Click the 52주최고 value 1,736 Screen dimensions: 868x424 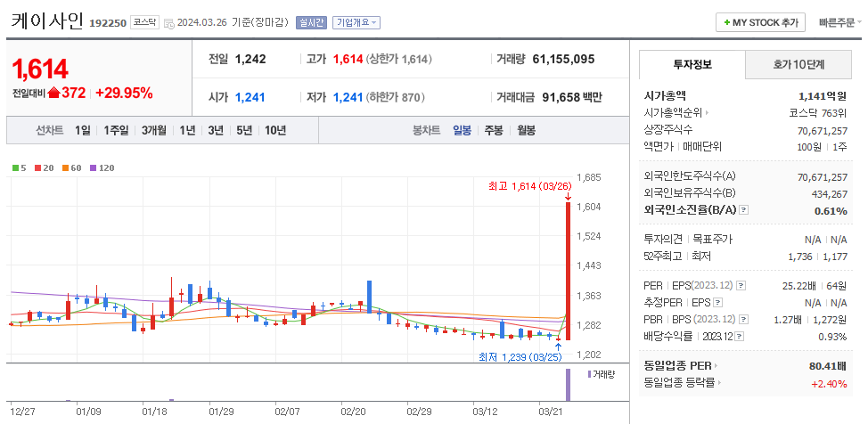800,257
